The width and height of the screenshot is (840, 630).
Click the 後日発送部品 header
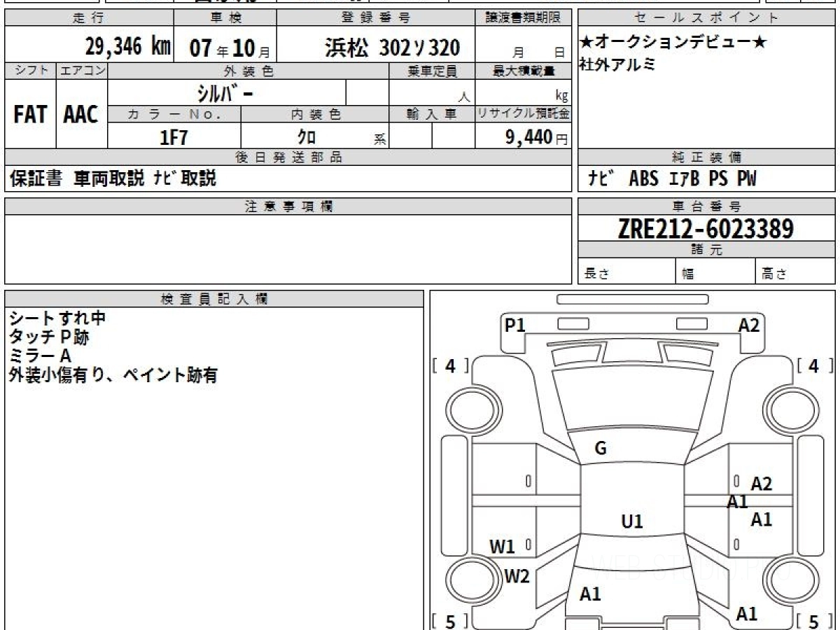[288, 157]
